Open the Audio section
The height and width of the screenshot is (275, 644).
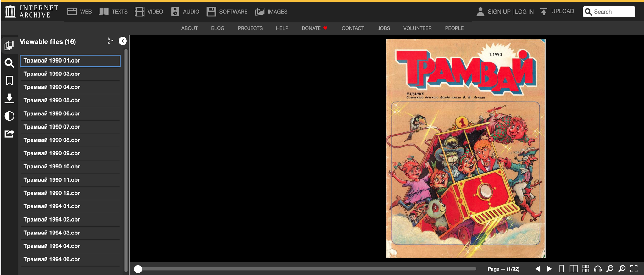[185, 12]
